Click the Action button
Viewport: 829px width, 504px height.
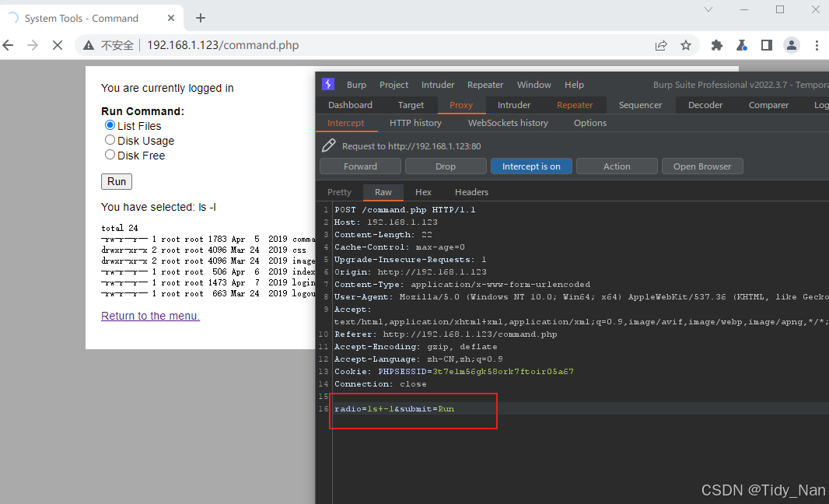(x=617, y=166)
